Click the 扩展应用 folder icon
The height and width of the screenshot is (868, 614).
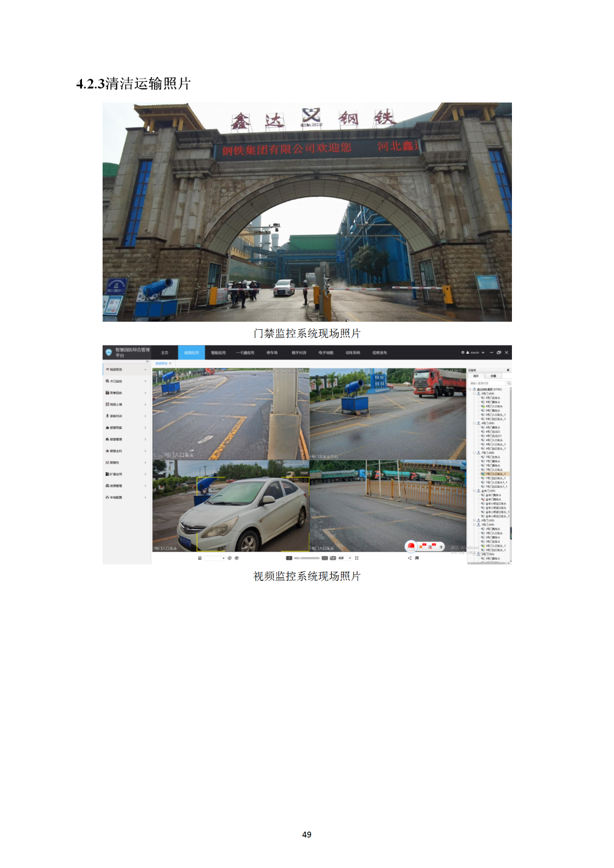coord(107,474)
